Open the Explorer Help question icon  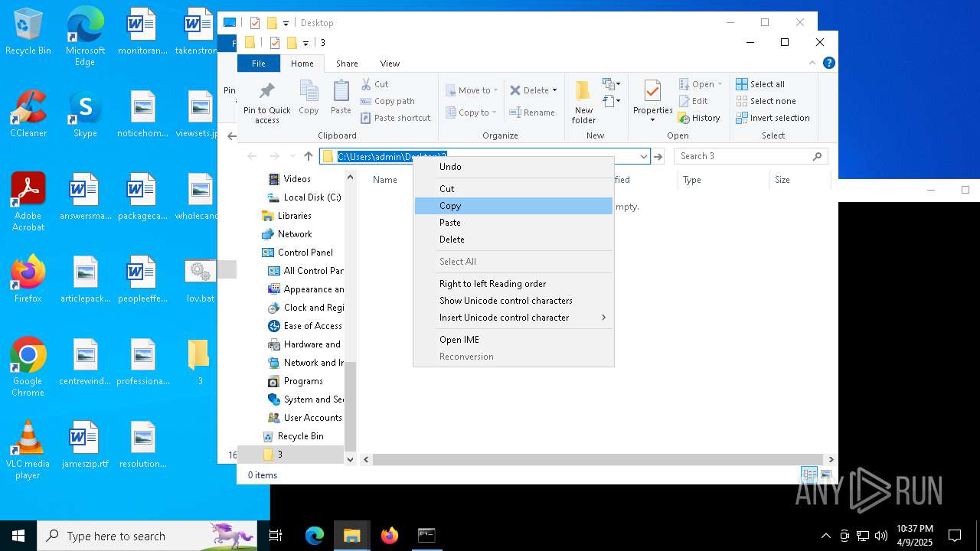click(x=828, y=64)
